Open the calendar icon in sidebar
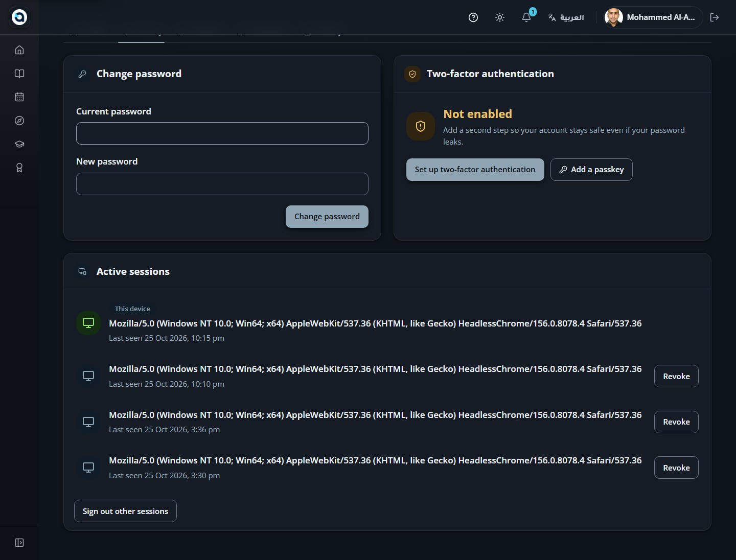Viewport: 736px width, 560px height. coord(19,97)
